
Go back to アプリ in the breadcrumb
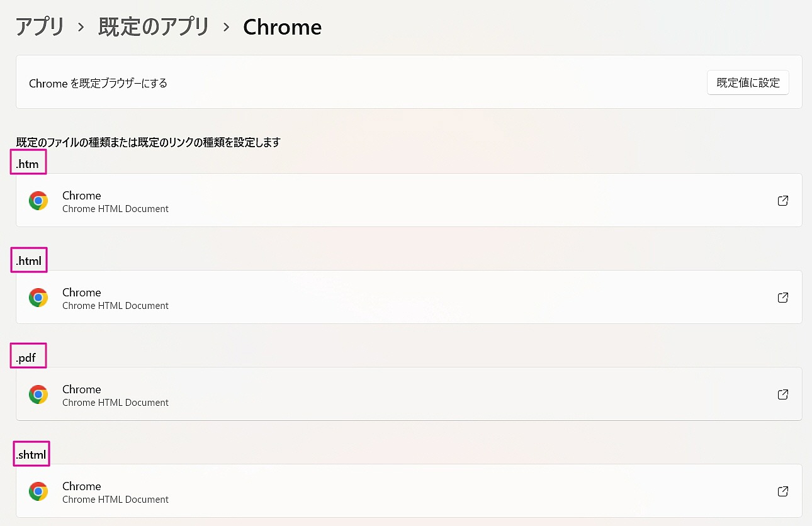(40, 27)
